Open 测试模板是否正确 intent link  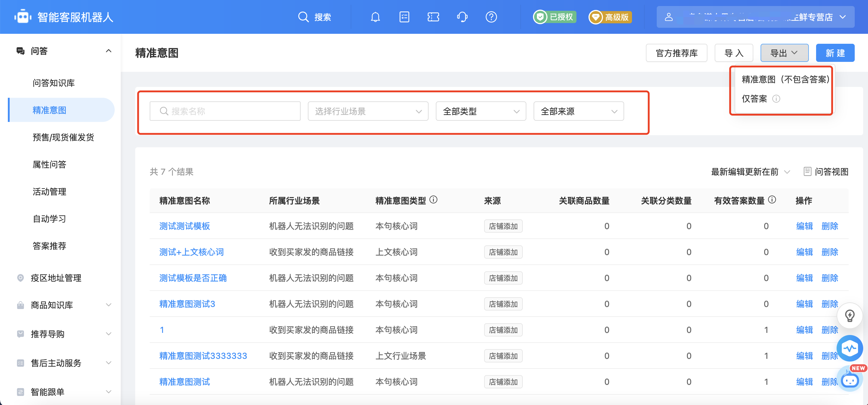coord(193,278)
